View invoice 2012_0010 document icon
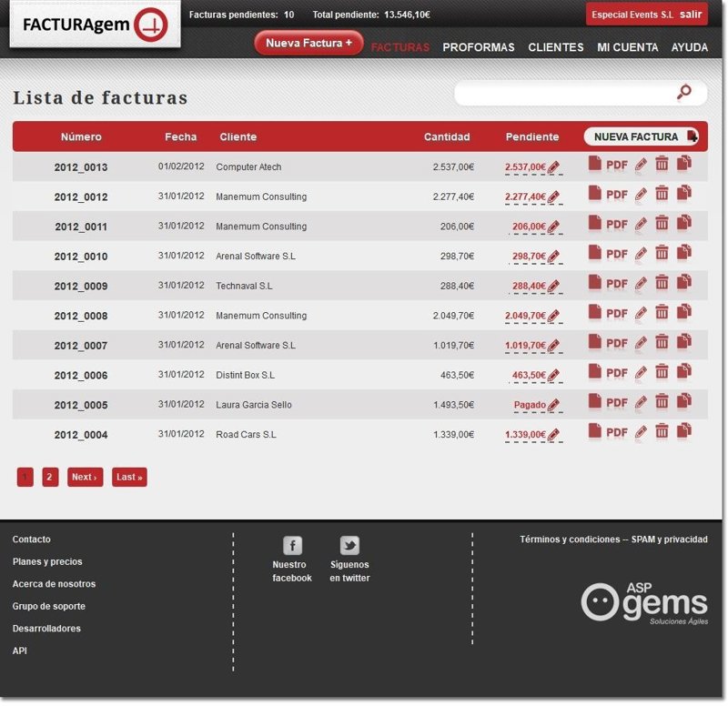The width and height of the screenshot is (728, 706). (594, 254)
